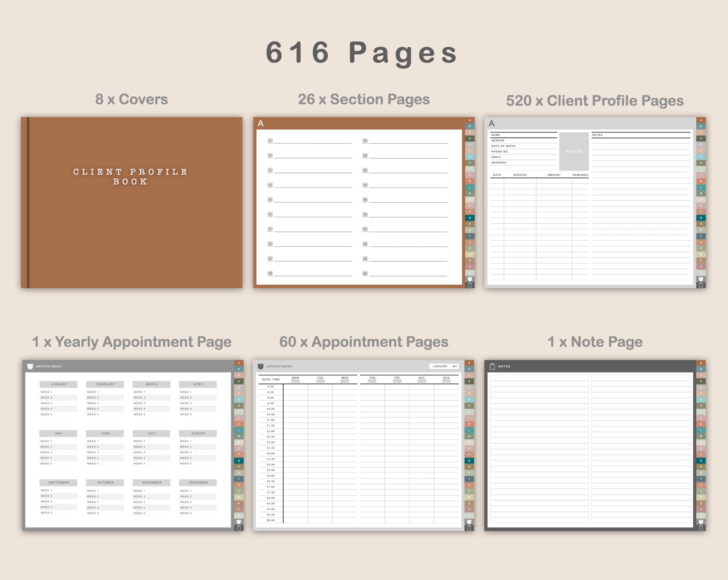Screen dimensions: 728x580
Task: Click NOTES heading on Client Profile page
Action: [597, 135]
